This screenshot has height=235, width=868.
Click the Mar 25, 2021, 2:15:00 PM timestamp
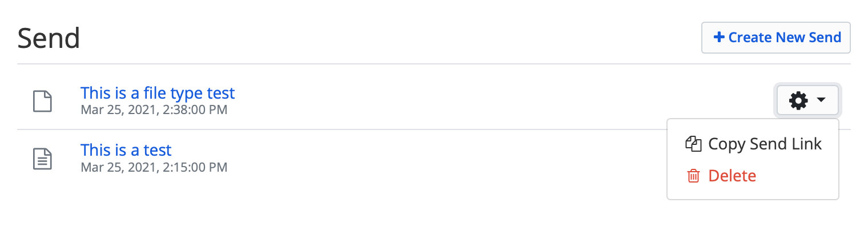(x=154, y=167)
